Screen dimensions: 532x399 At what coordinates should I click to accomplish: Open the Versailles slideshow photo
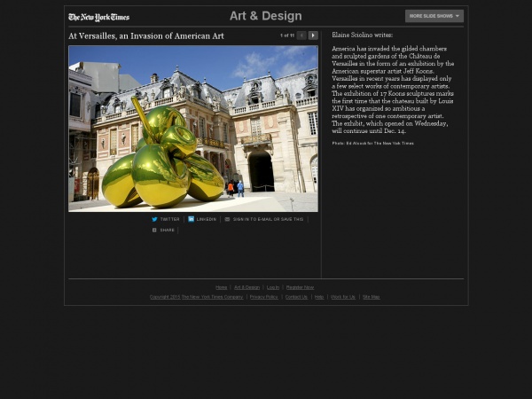(x=193, y=129)
